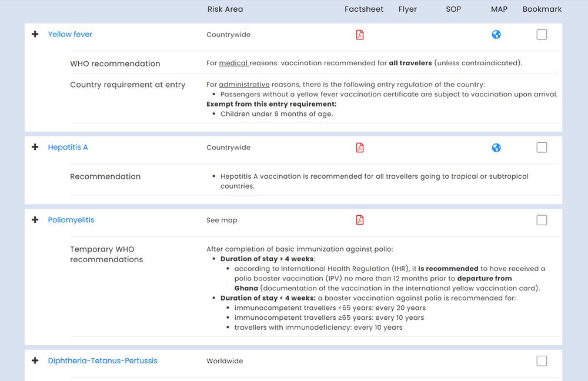Viewport: 588px width, 381px height.
Task: Toggle the Hepatitis A plus expander
Action: click(35, 147)
